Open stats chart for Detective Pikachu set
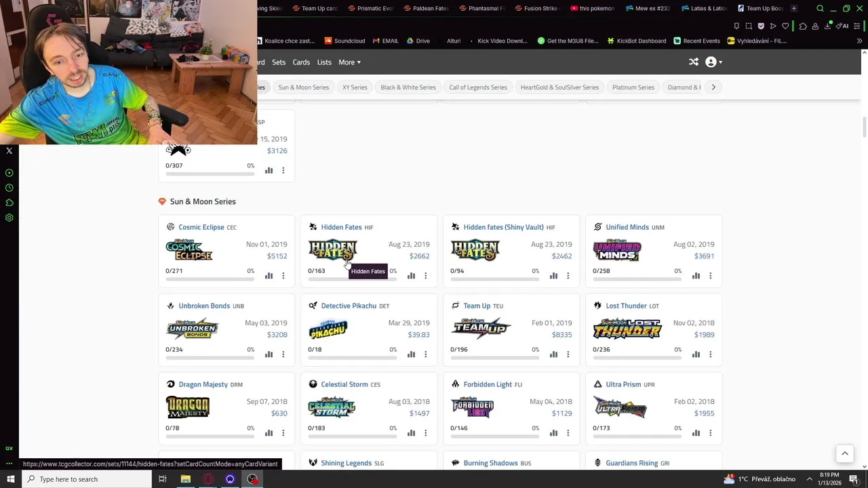The image size is (868, 488). tap(411, 354)
